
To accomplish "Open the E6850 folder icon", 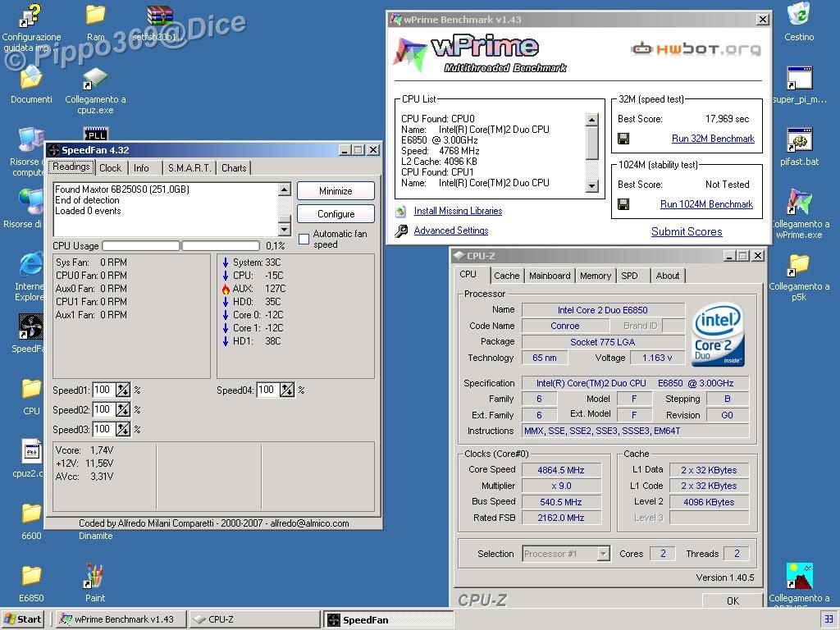I will tap(31, 575).
